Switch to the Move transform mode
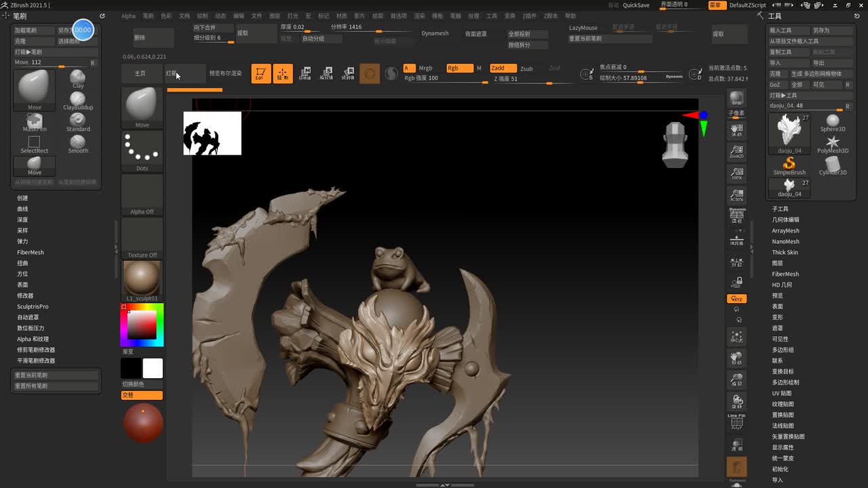The image size is (868, 488). click(305, 73)
